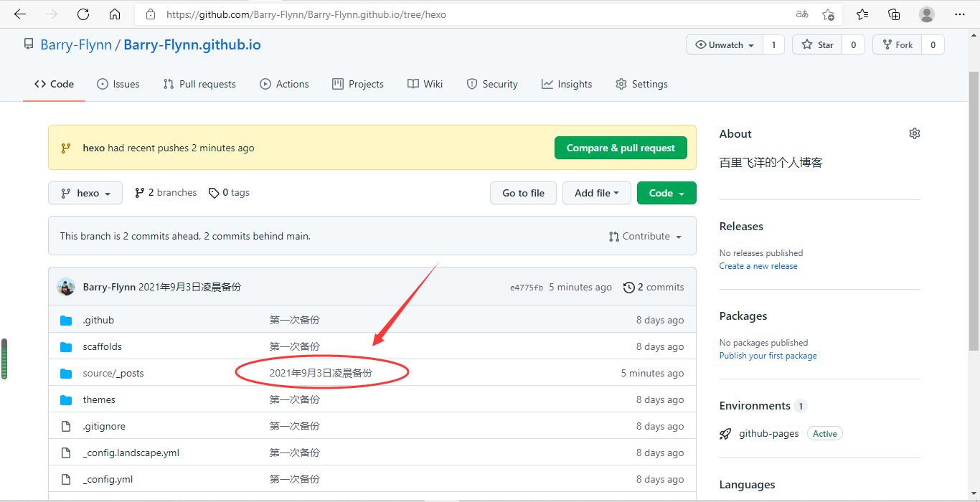
Task: Expand the Contribute dropdown
Action: coord(645,237)
